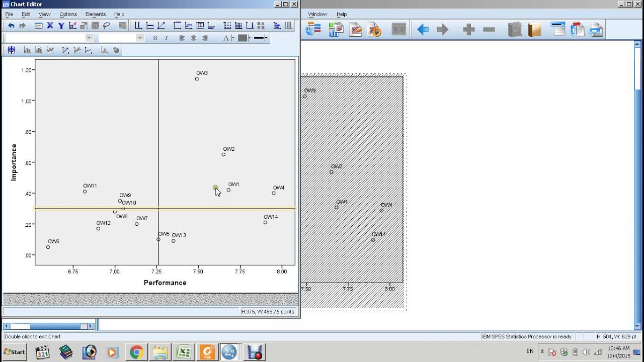The height and width of the screenshot is (362, 644).
Task: Open Chart Editor Help menu
Action: (x=119, y=14)
